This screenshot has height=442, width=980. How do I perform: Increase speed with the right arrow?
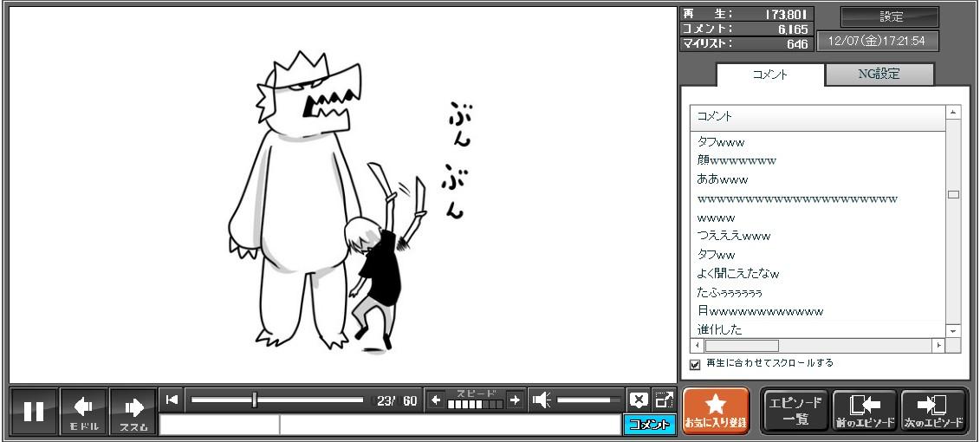tap(515, 400)
